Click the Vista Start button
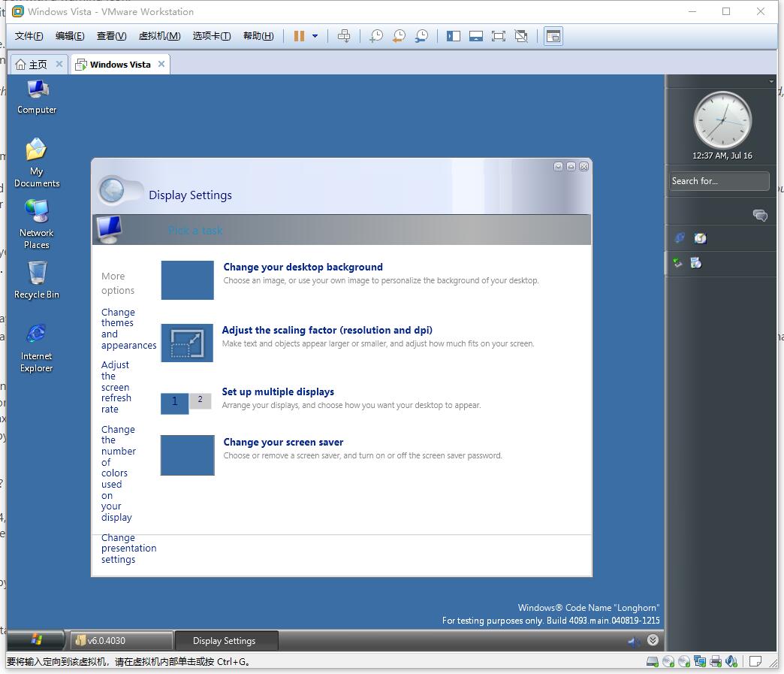This screenshot has width=784, height=674. pos(36,640)
